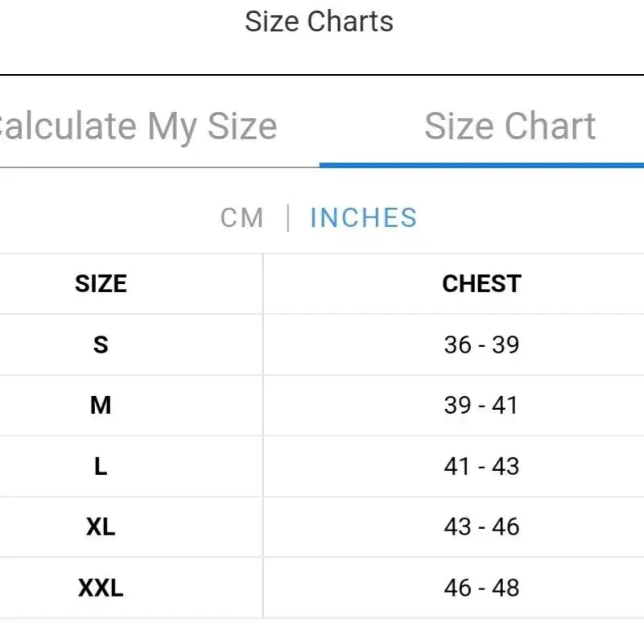The height and width of the screenshot is (644, 644).
Task: Click the 41 - 43 chest value
Action: 481,466
